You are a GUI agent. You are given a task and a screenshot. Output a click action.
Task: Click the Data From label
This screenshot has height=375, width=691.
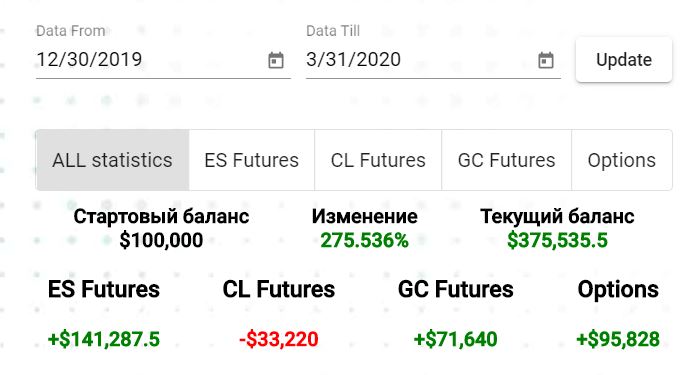point(71,31)
